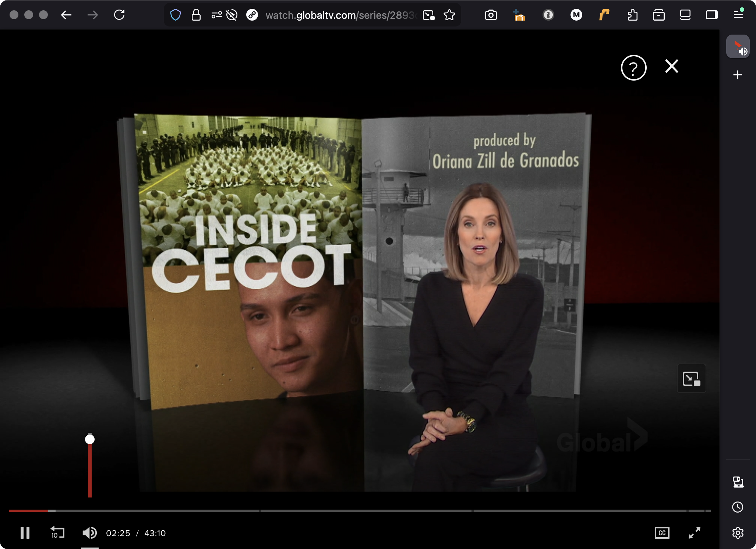
Task: Toggle the browser sidebar panel
Action: tap(711, 15)
